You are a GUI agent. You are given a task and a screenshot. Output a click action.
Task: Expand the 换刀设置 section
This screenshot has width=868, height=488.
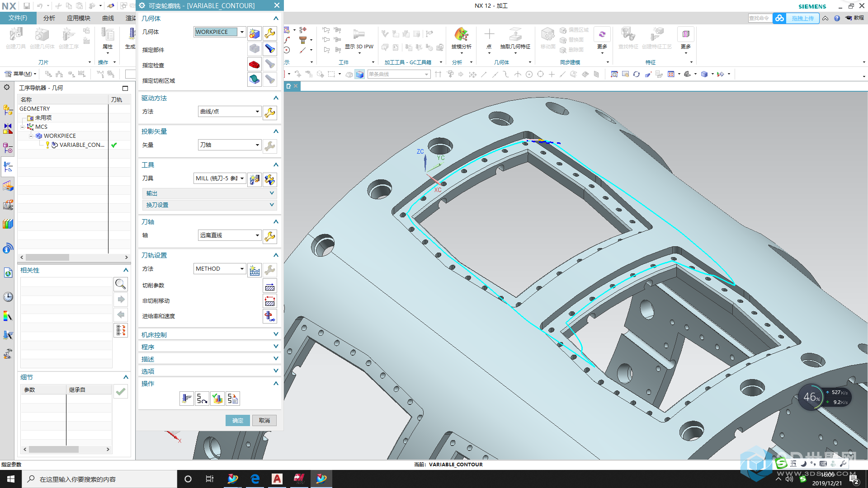pos(209,205)
